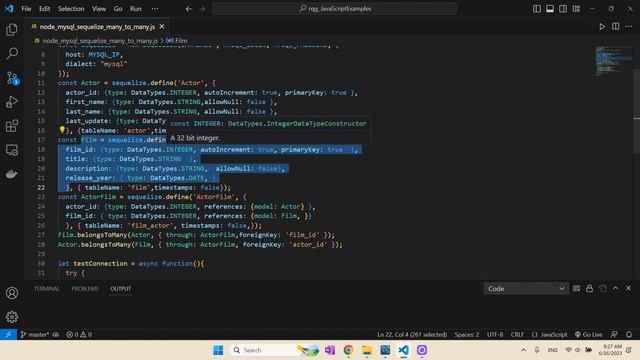
Task: Open the Explorer view in activity bar
Action: point(12,29)
